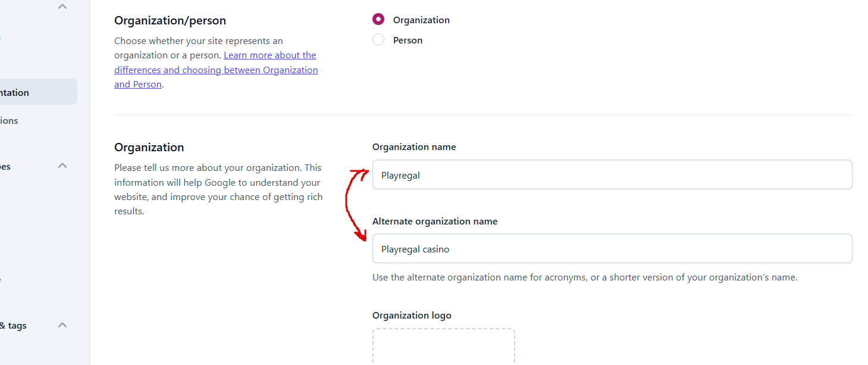The width and height of the screenshot is (868, 365).
Task: Collapse the topmost sidebar section chevron
Action: pos(62,7)
